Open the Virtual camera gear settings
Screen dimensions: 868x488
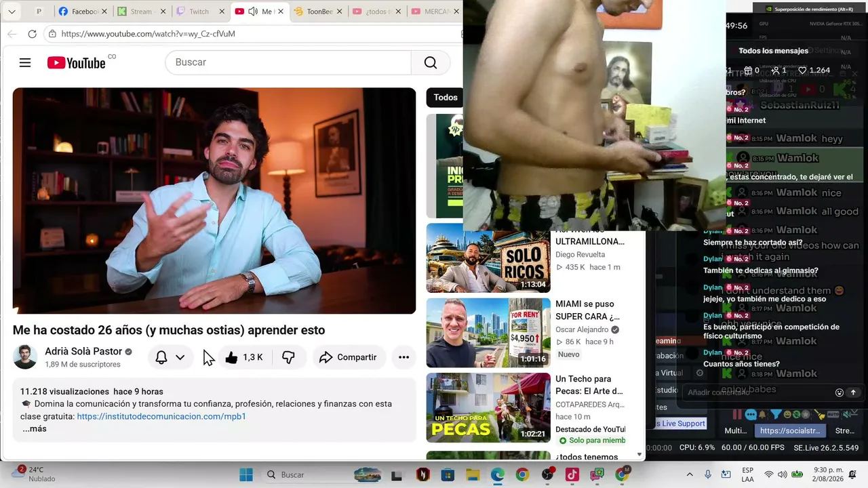point(700,373)
